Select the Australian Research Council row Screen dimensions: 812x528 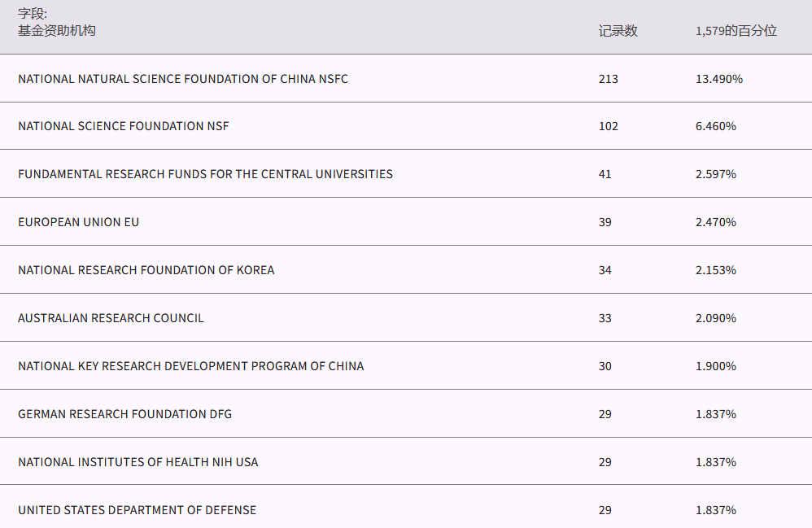111,318
